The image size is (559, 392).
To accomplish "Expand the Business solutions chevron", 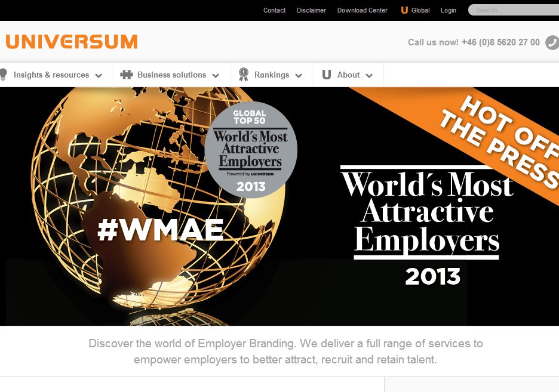I will tap(216, 76).
